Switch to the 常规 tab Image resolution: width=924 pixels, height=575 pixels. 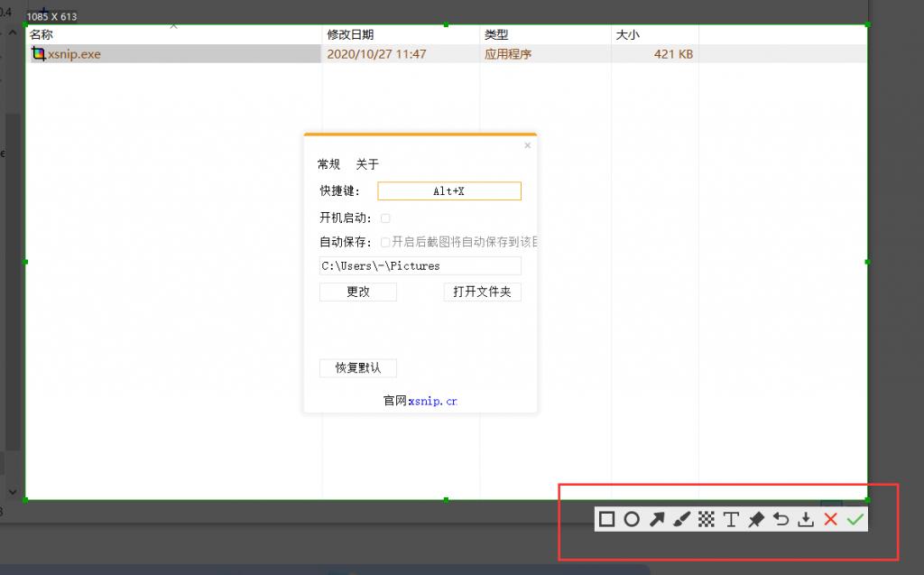pyautogui.click(x=328, y=164)
